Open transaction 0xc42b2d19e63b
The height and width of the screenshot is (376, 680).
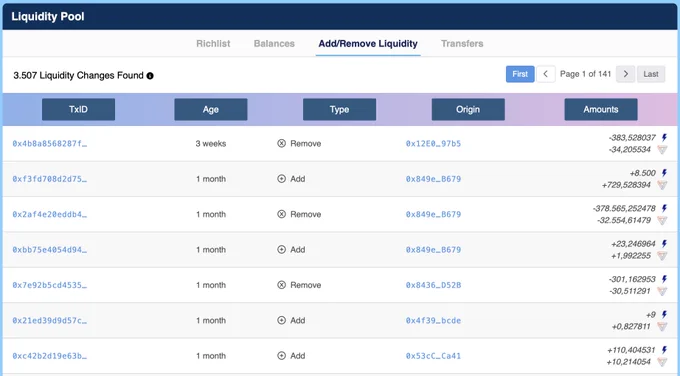click(49, 356)
